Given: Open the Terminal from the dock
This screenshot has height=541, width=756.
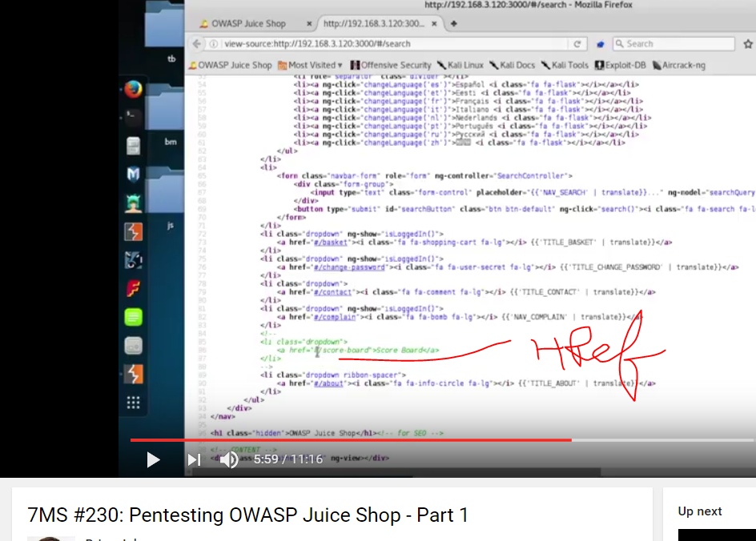Looking at the screenshot, I should [x=133, y=117].
